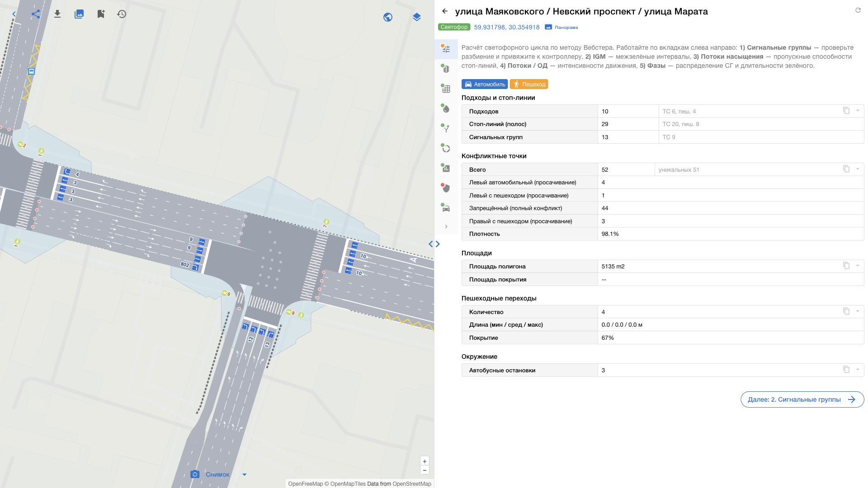Click the panel splitter arrows between map and panel
The height and width of the screenshot is (488, 868).
tap(434, 244)
